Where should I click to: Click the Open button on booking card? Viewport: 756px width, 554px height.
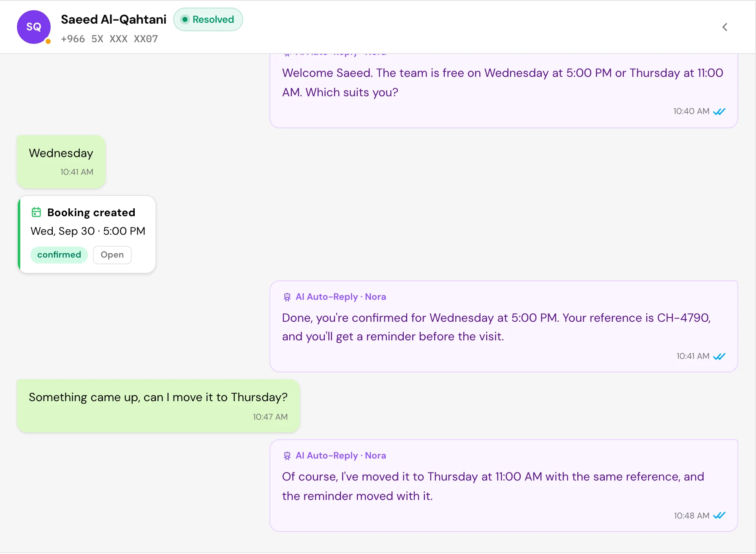coord(112,255)
